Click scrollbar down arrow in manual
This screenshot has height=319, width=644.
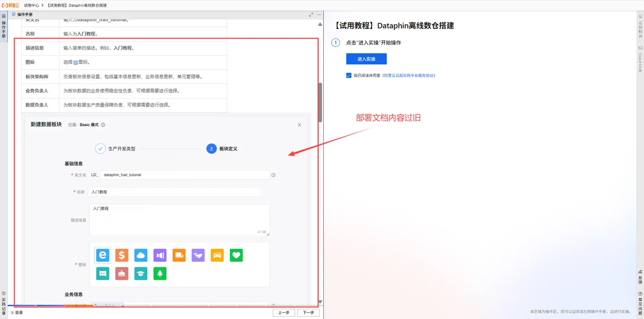point(320,302)
